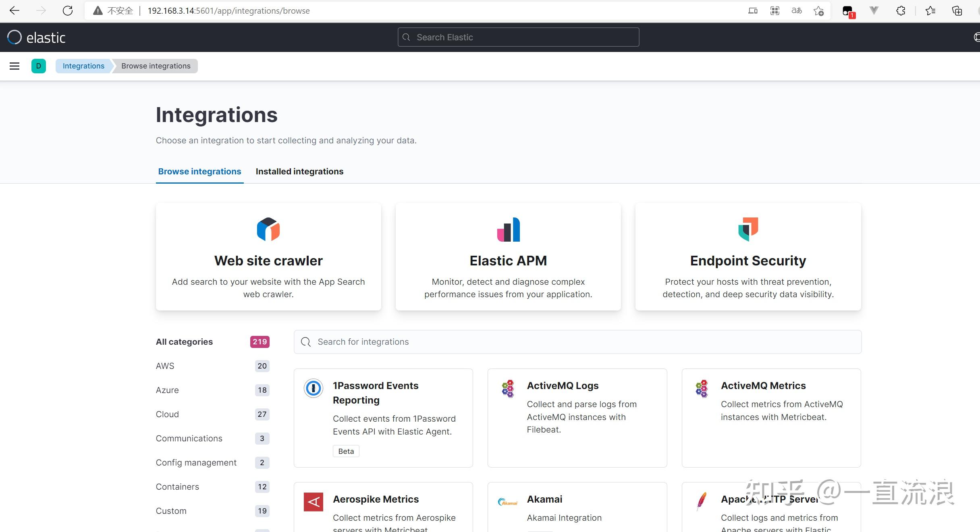Click the Elastic APM bar chart icon

508,229
